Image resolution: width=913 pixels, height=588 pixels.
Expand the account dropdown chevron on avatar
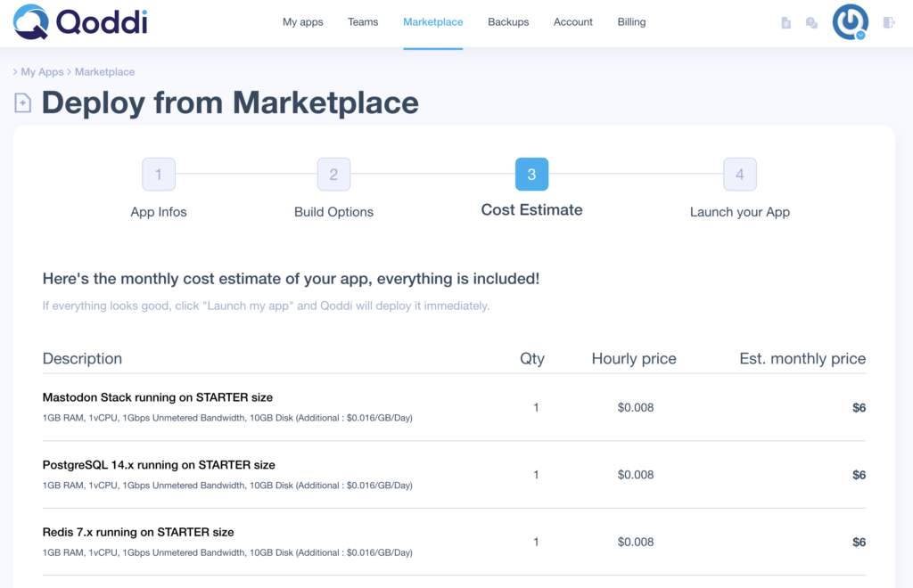coord(860,35)
